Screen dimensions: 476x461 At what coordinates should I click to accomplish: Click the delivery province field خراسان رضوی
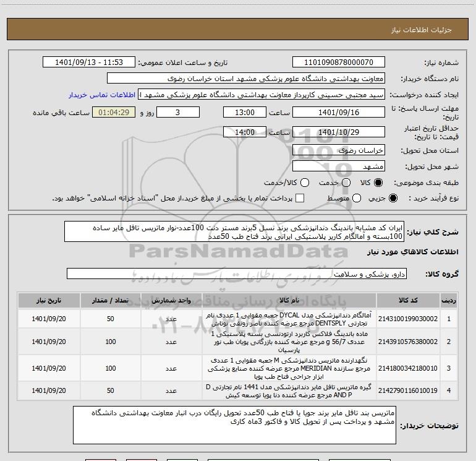tap(339, 150)
